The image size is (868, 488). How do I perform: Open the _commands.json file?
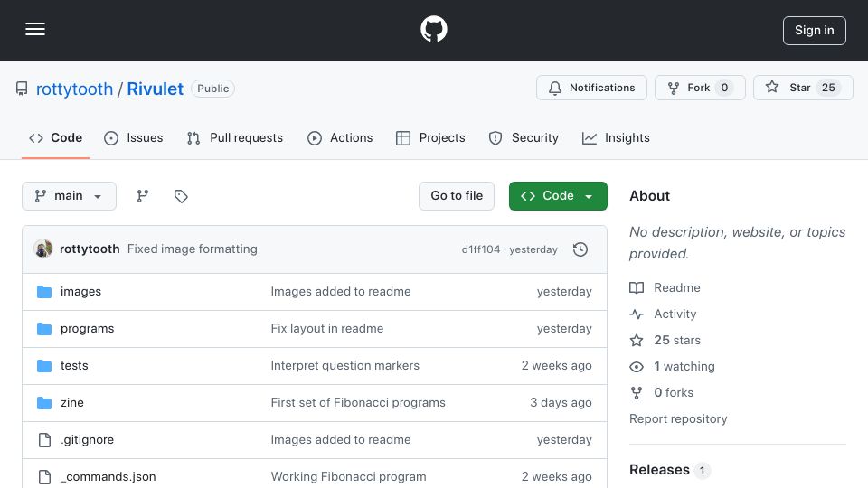click(x=108, y=477)
